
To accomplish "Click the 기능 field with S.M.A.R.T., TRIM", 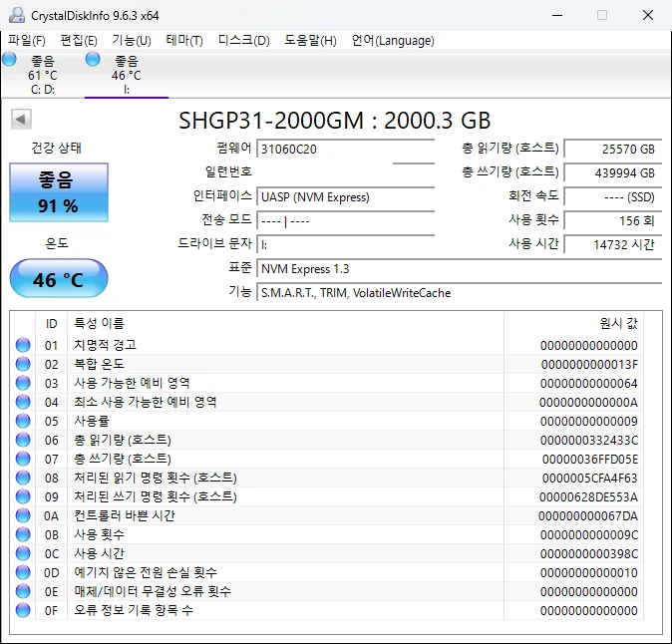I will [x=459, y=293].
